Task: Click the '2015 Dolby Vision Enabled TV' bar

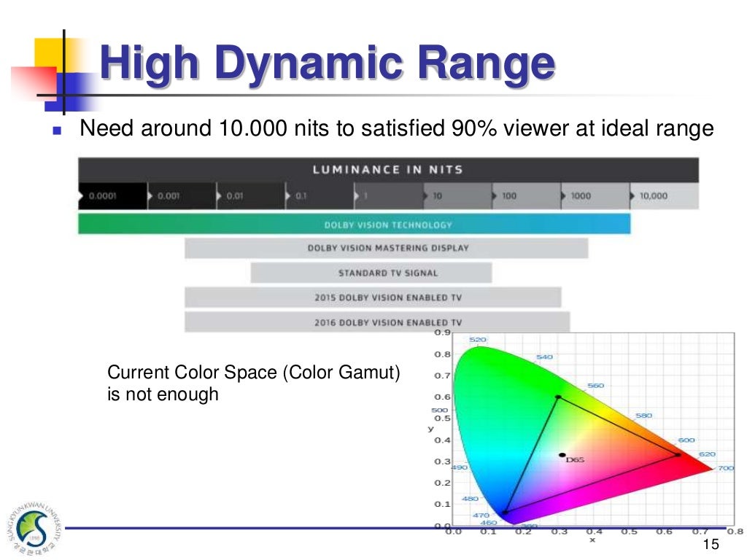Action: point(373,297)
